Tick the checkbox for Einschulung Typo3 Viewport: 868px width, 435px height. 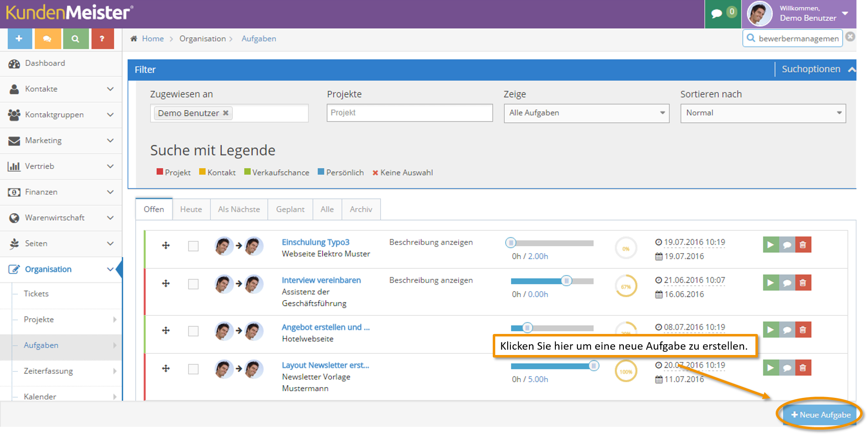pos(193,246)
